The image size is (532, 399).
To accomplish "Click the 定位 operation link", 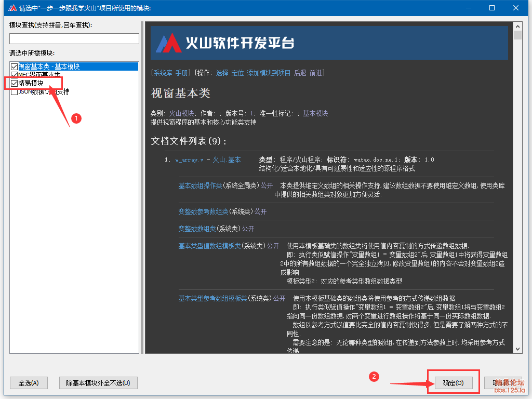I will (x=237, y=73).
